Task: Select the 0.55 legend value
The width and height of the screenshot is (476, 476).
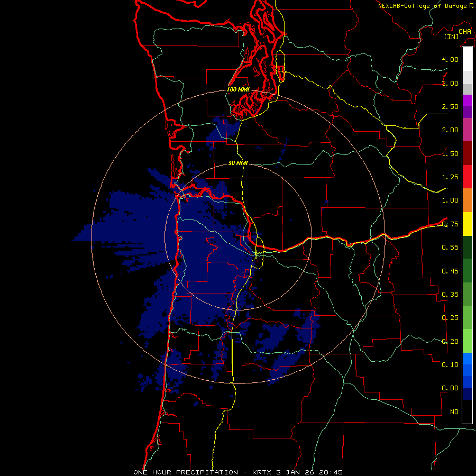Action: click(450, 248)
